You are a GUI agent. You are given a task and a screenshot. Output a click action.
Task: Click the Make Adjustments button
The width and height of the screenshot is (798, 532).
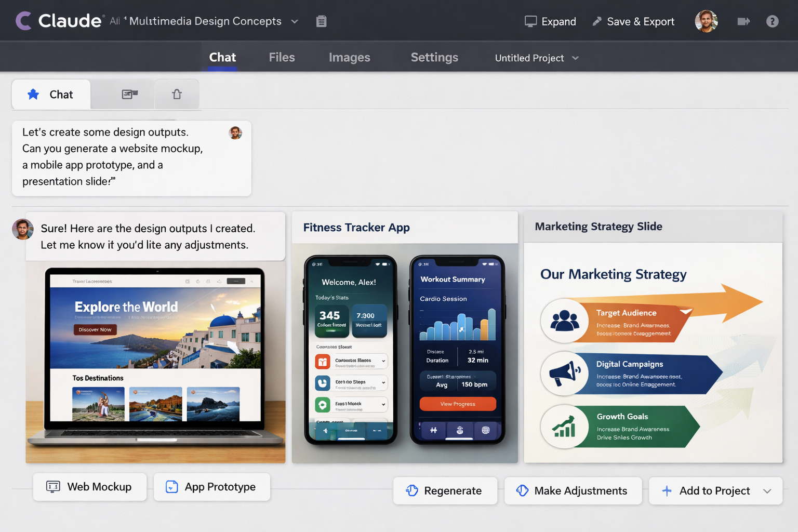point(573,491)
